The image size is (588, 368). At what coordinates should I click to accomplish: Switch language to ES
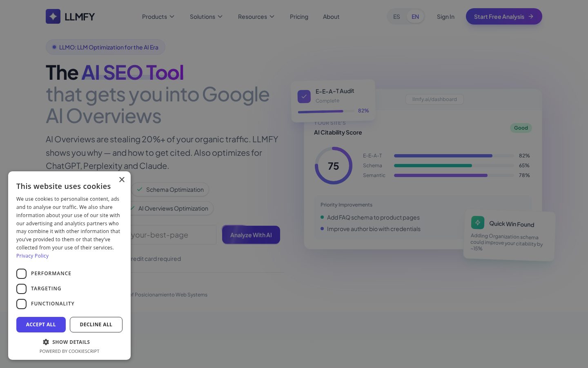[396, 17]
